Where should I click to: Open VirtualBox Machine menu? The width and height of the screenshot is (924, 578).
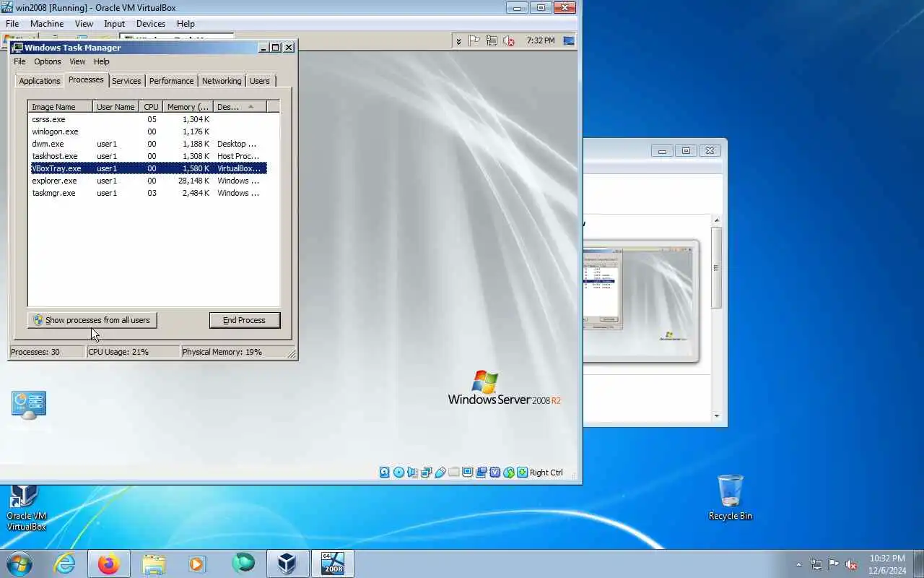(x=48, y=24)
